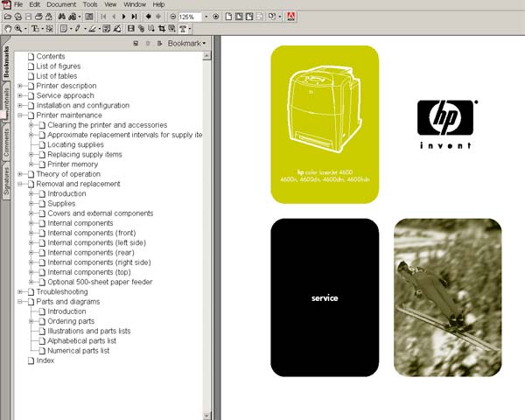Select the Note tool
The width and height of the screenshot is (525, 420).
coord(64,29)
